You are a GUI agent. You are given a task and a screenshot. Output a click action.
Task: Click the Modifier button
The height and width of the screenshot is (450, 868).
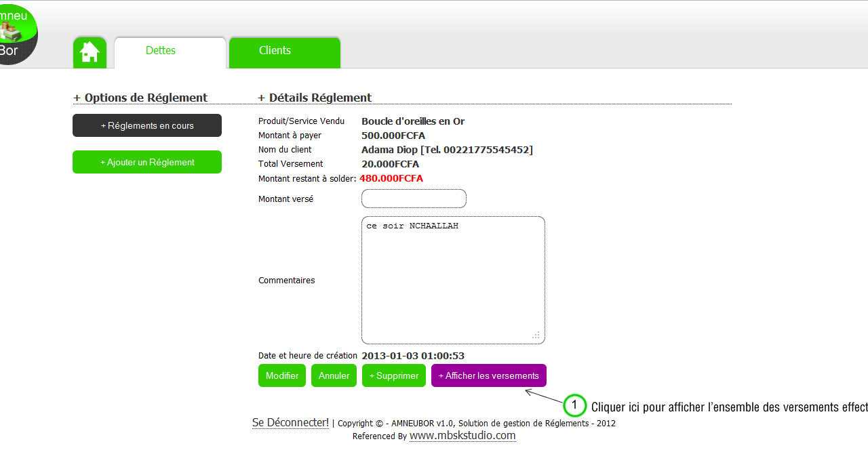[282, 375]
